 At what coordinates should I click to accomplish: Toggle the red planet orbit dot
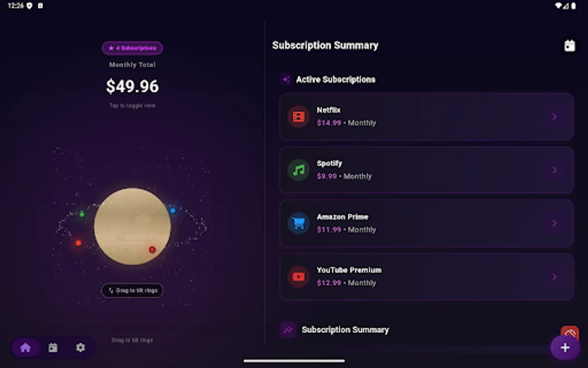coord(78,243)
